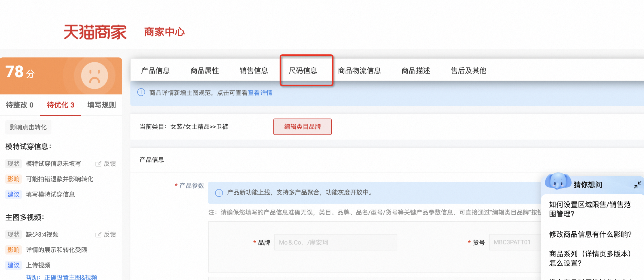Click 填写模特试穿信息 suggestion text
Viewport: 644px width, 280px height.
pos(50,194)
